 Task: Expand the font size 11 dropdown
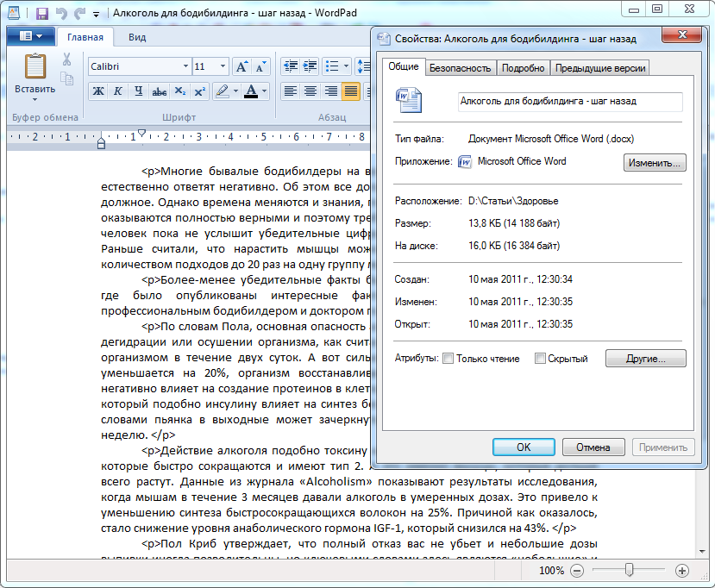pos(223,66)
